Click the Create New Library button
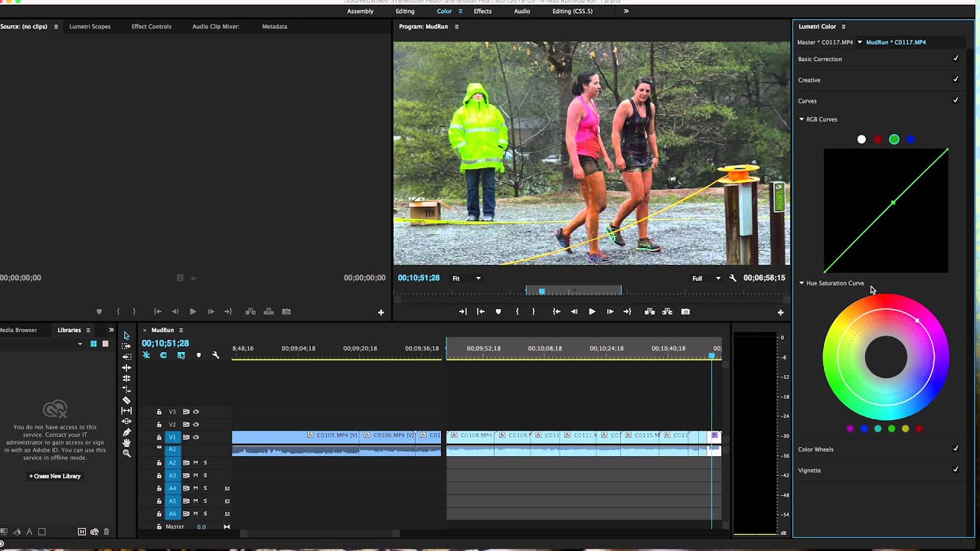Viewport: 980px width, 551px height. 55,476
